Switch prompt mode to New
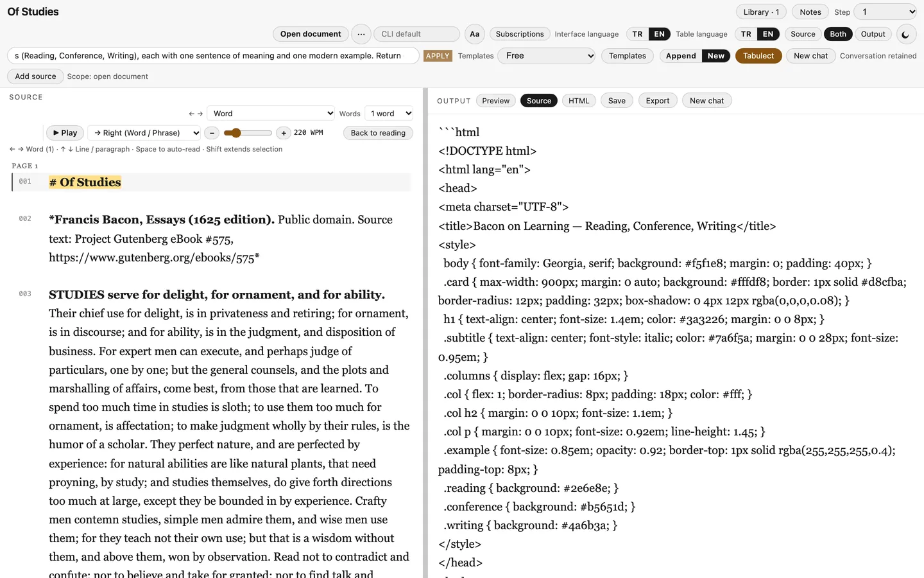 click(x=716, y=56)
